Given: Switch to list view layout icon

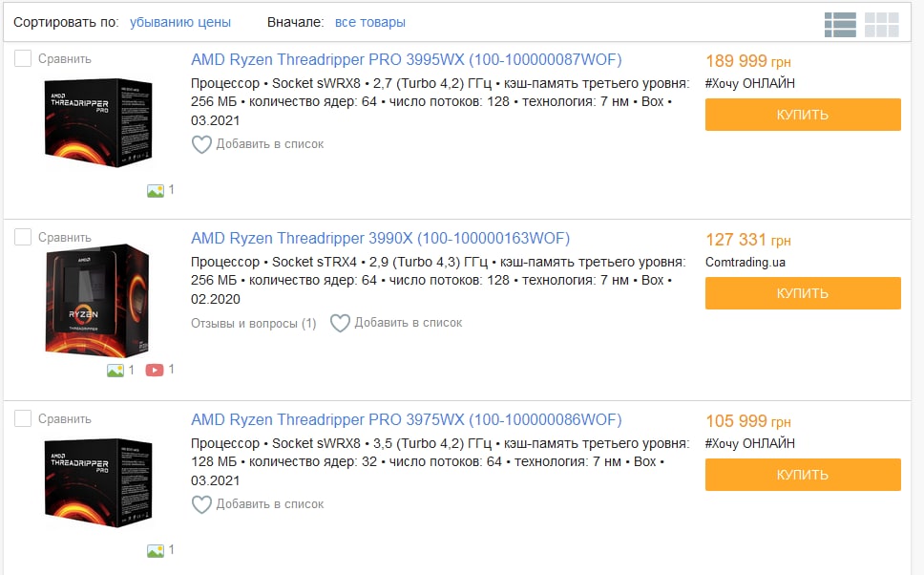Looking at the screenshot, I should (x=840, y=25).
